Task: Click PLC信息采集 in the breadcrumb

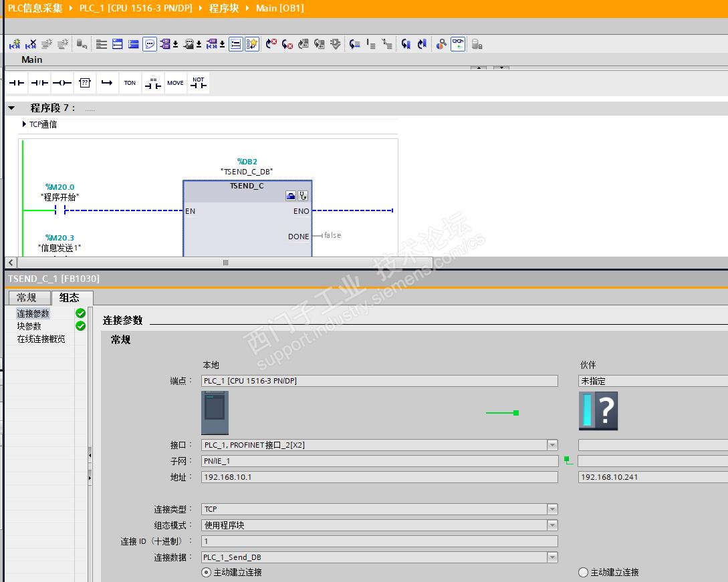Action: pos(35,9)
